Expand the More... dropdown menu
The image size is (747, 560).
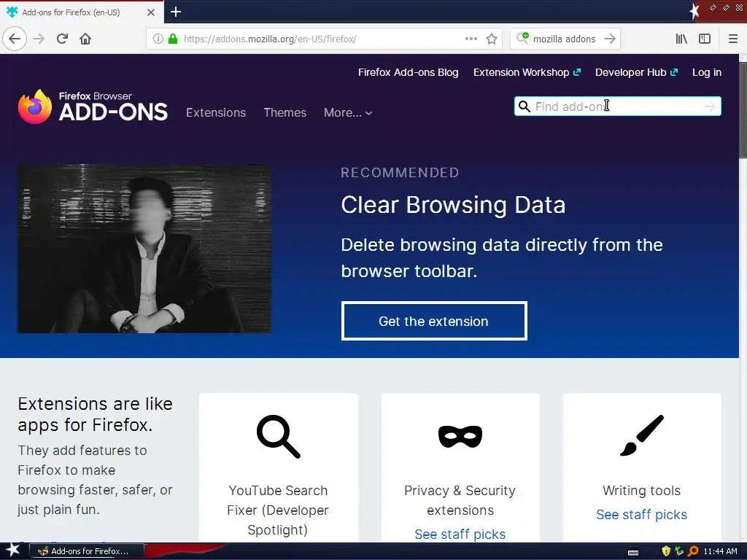[348, 112]
